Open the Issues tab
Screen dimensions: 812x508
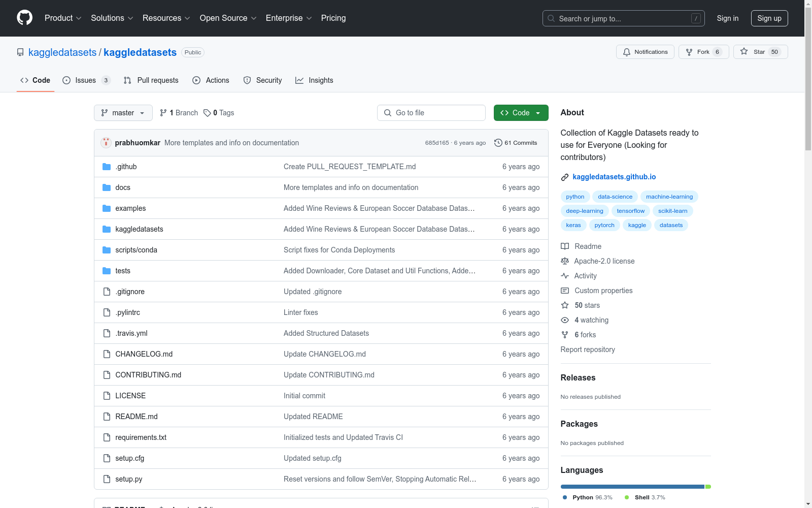[x=86, y=80]
